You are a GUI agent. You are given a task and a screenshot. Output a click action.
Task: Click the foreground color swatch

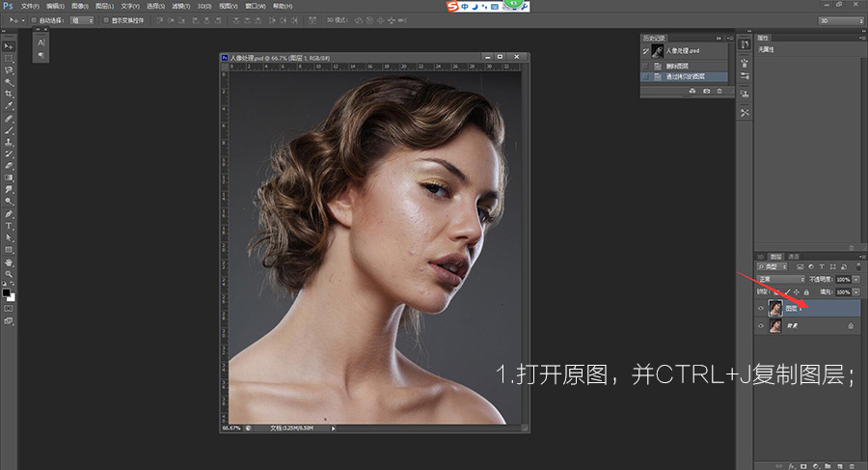coord(7,291)
